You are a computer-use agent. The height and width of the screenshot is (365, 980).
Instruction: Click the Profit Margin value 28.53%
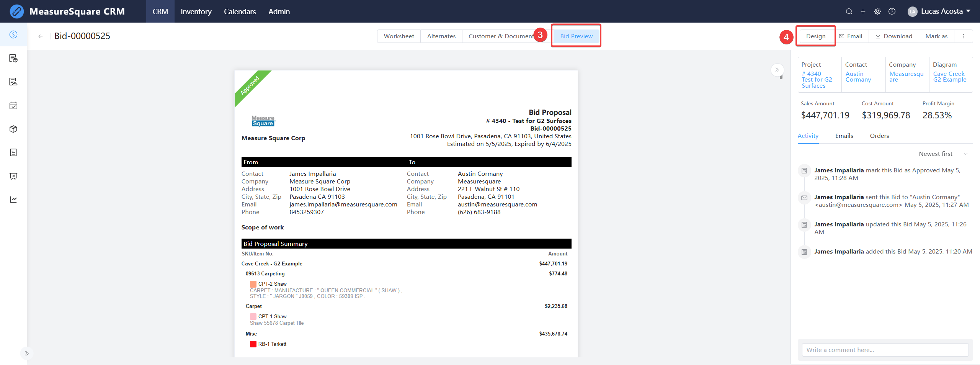(x=937, y=115)
